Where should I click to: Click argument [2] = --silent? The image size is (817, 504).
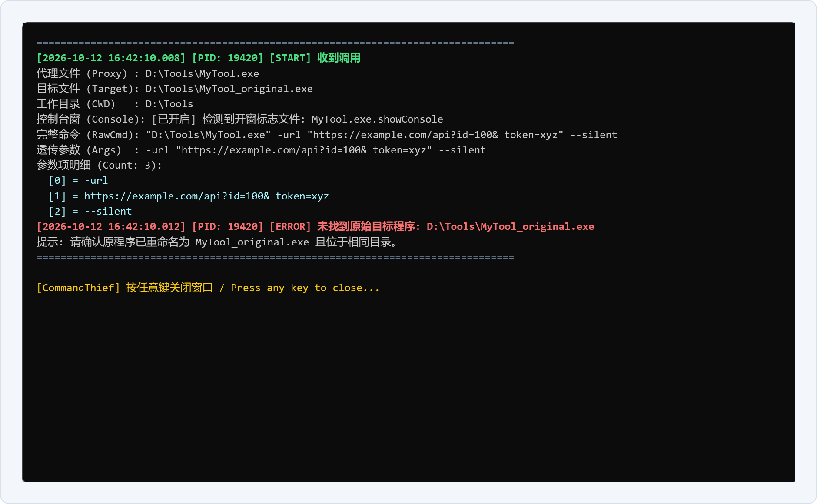click(90, 211)
